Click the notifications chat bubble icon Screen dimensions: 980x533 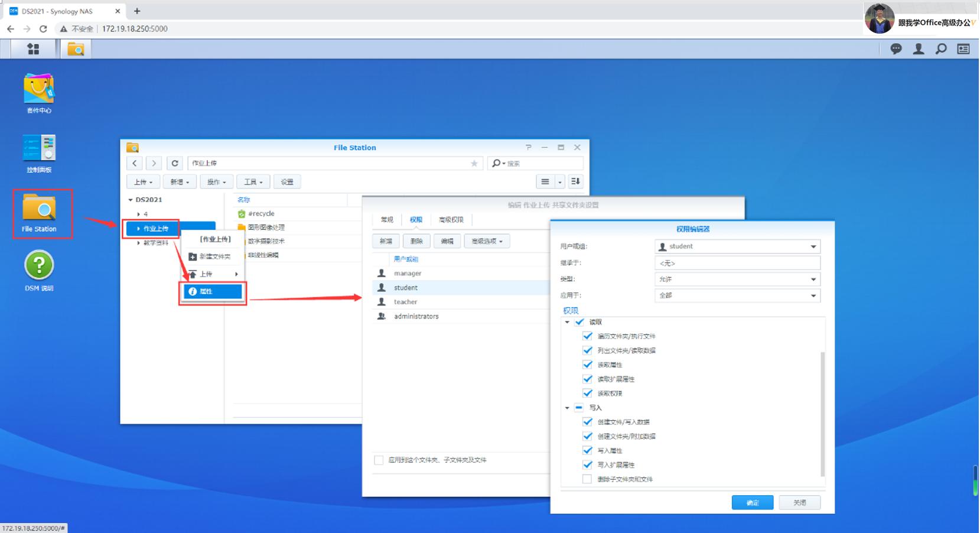point(896,49)
